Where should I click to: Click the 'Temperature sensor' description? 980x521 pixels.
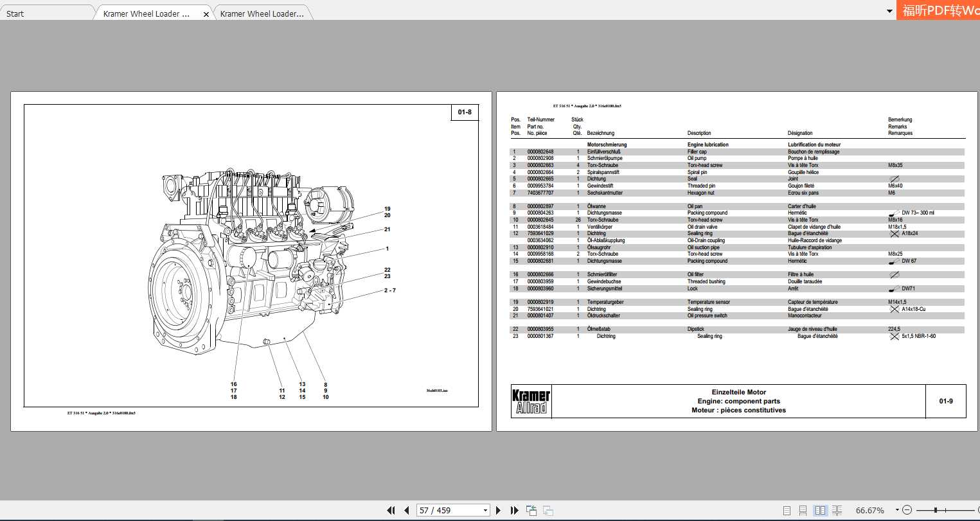coord(709,302)
